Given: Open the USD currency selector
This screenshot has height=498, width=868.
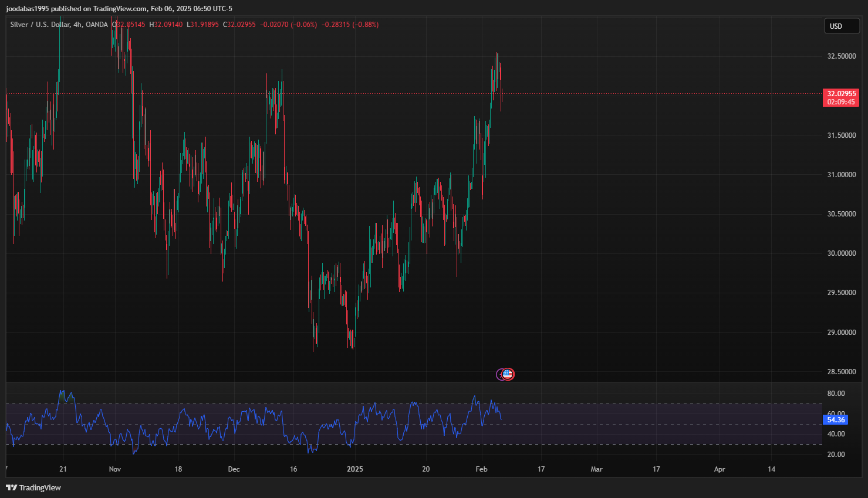Looking at the screenshot, I should 842,26.
